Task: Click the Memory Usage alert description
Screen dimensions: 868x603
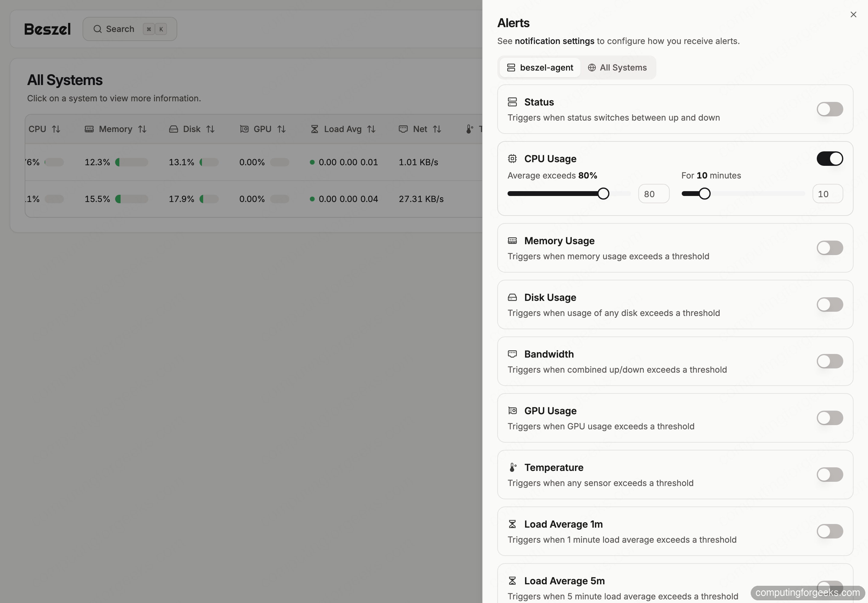Action: (x=608, y=257)
